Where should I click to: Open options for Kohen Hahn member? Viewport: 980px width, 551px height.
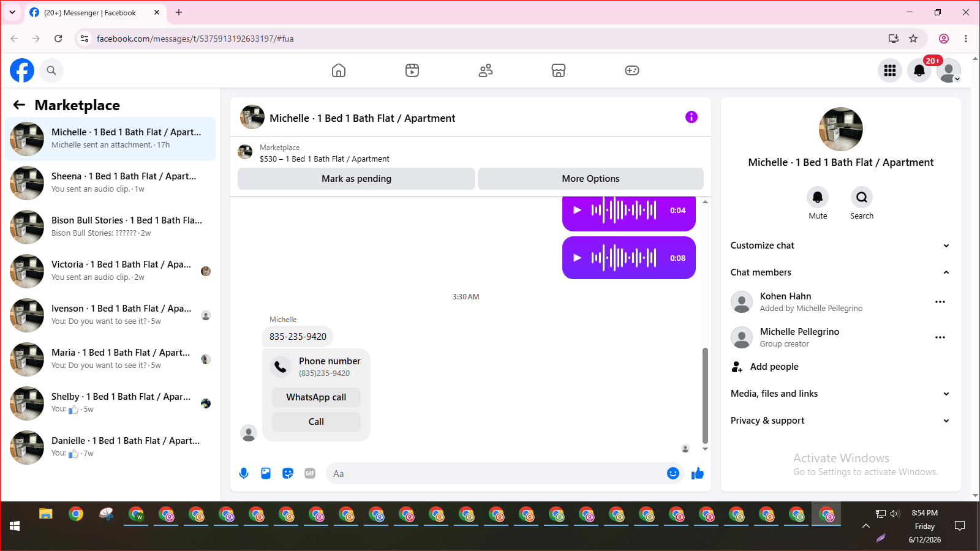coord(940,302)
